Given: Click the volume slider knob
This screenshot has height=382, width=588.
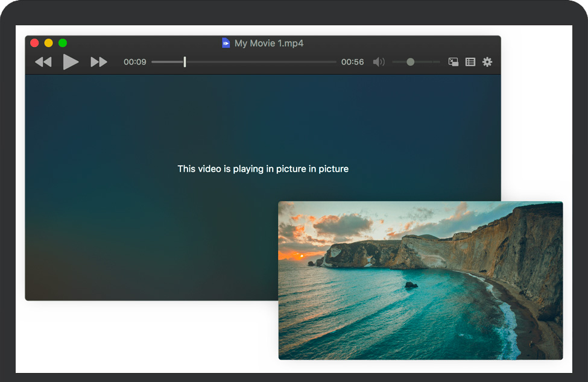Looking at the screenshot, I should (411, 62).
